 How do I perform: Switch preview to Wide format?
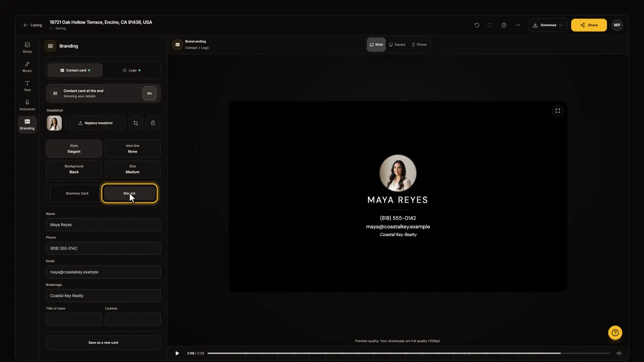point(376,45)
